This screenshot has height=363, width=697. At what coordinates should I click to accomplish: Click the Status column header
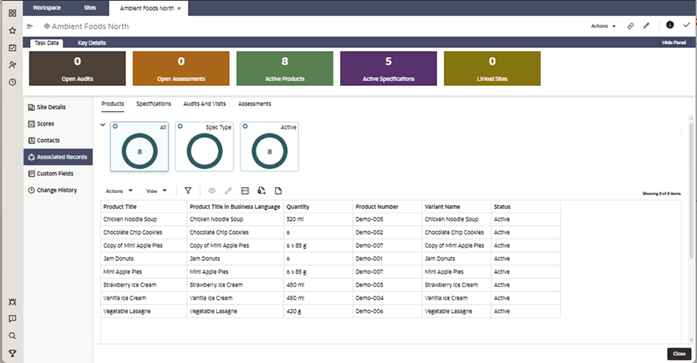[x=526, y=207]
